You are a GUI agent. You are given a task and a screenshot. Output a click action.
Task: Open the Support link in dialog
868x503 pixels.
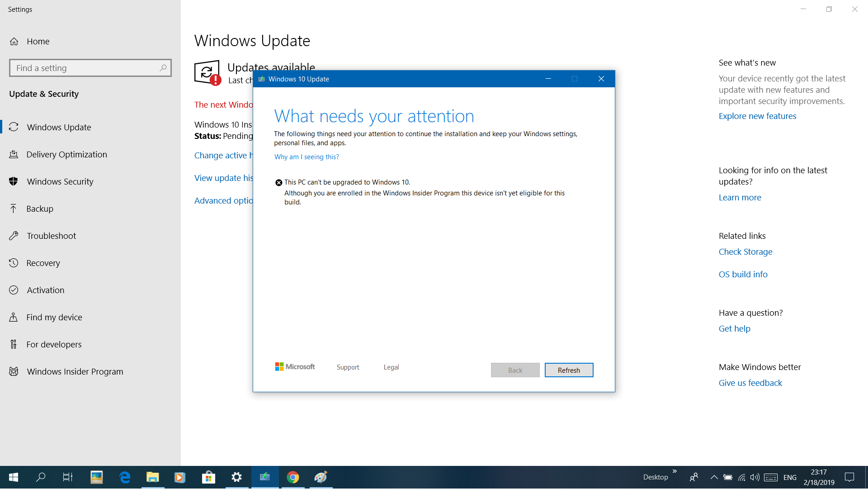348,367
